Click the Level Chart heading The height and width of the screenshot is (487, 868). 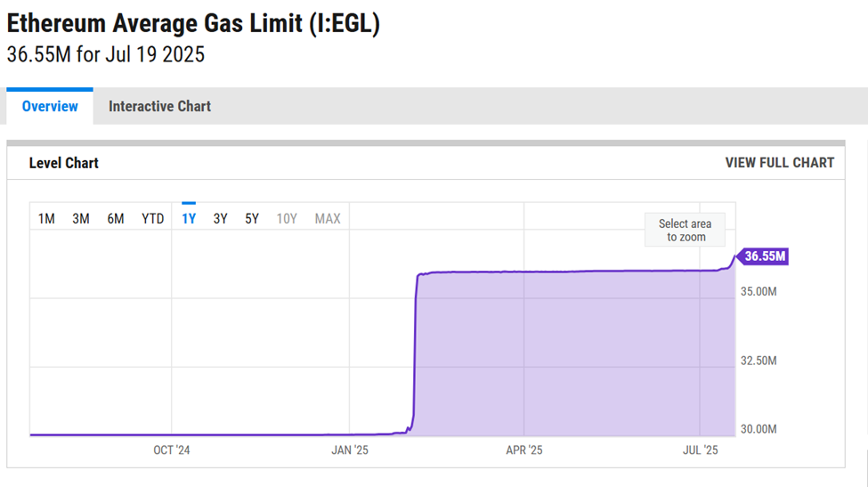(63, 163)
